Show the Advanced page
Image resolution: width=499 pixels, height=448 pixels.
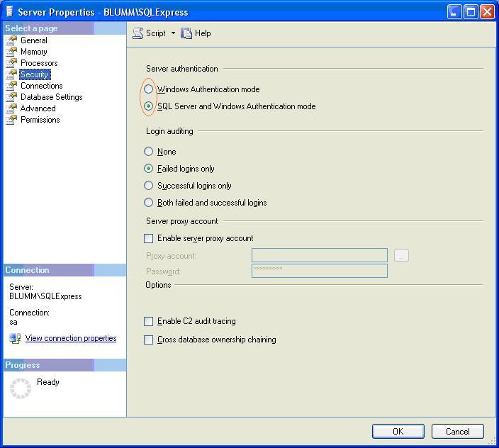(x=38, y=108)
